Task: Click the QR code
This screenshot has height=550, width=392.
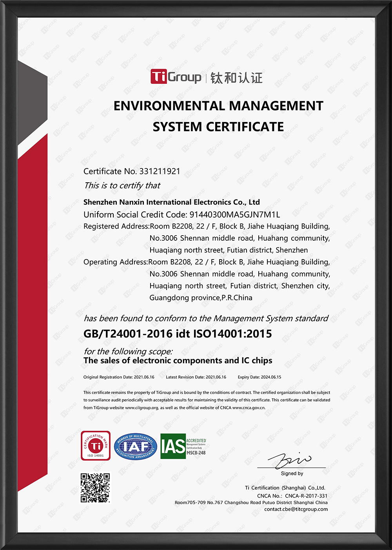Action: pyautogui.click(x=95, y=488)
